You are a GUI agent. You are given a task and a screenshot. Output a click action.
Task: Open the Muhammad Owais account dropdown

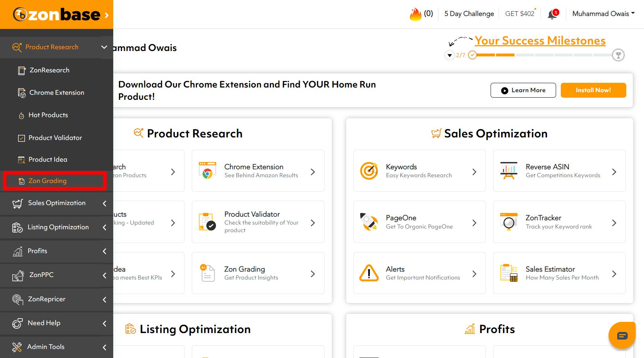coord(603,14)
